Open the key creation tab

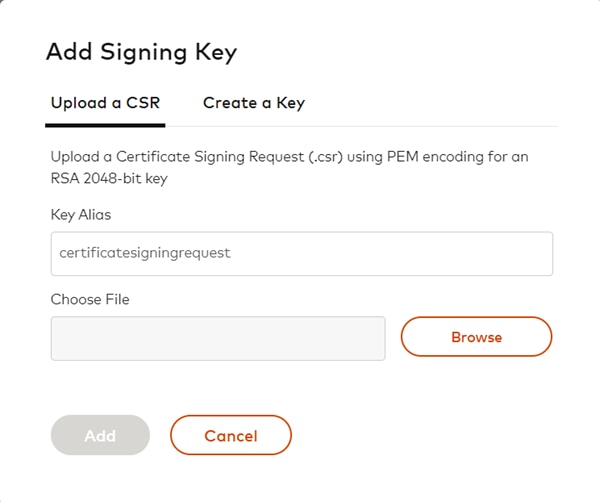[254, 102]
